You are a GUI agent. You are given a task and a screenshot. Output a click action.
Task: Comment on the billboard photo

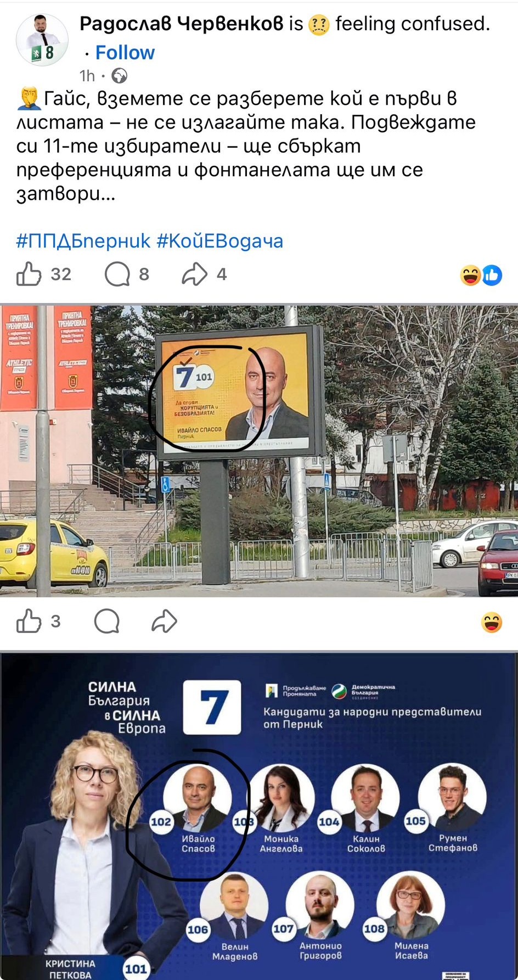106,621
